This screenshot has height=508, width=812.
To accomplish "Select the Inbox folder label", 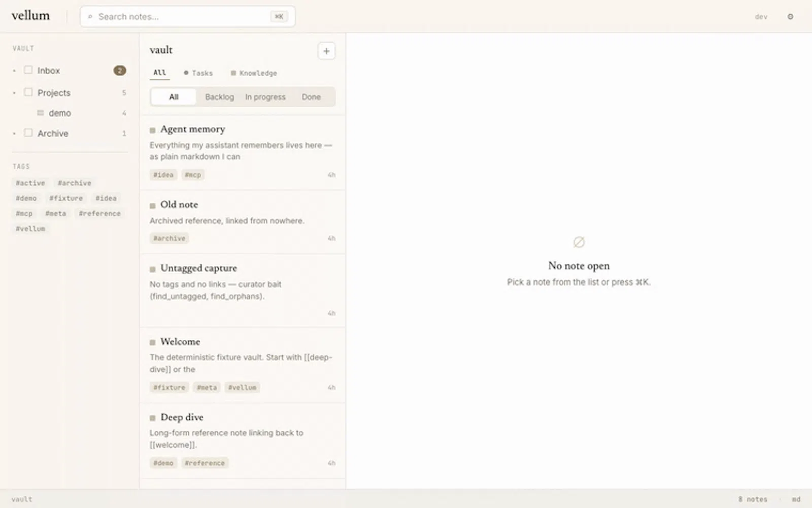I will click(49, 71).
